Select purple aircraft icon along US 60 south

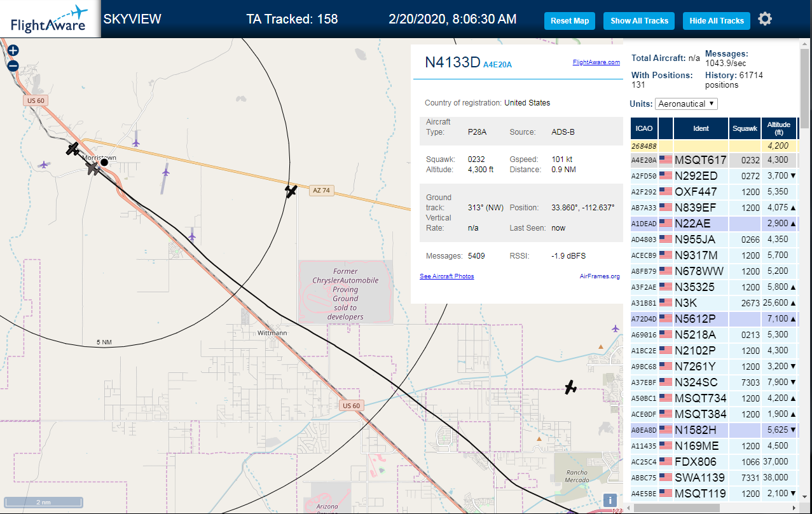(x=192, y=236)
